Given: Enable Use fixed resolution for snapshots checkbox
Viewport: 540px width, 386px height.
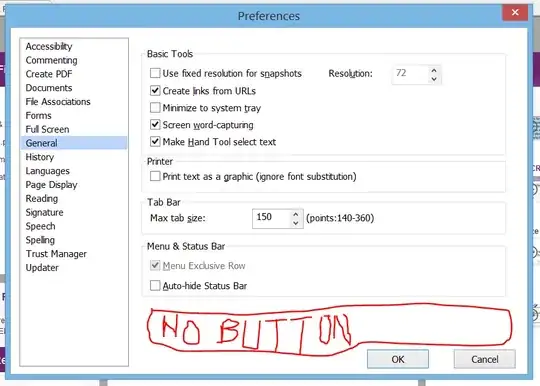Looking at the screenshot, I should tap(155, 73).
